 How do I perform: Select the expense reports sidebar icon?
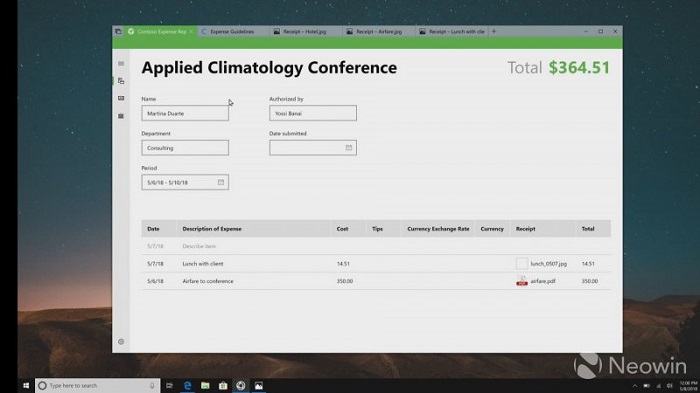(x=121, y=81)
